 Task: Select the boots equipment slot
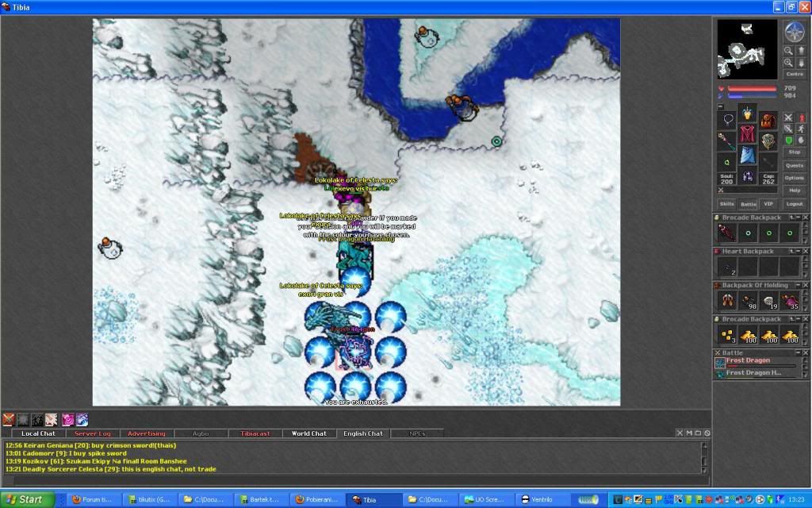tap(747, 176)
